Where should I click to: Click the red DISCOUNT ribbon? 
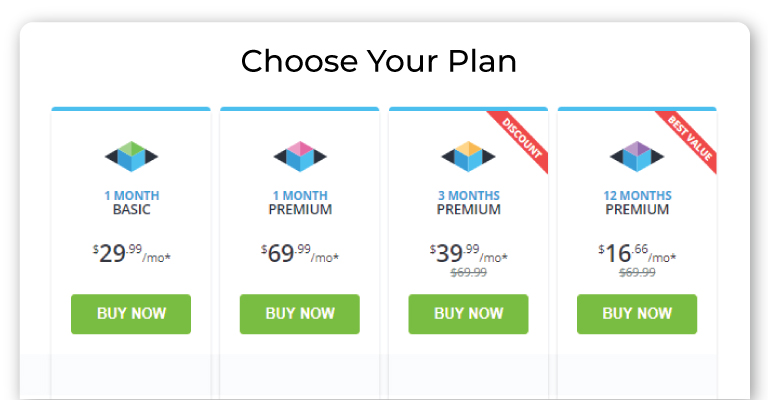[522, 138]
